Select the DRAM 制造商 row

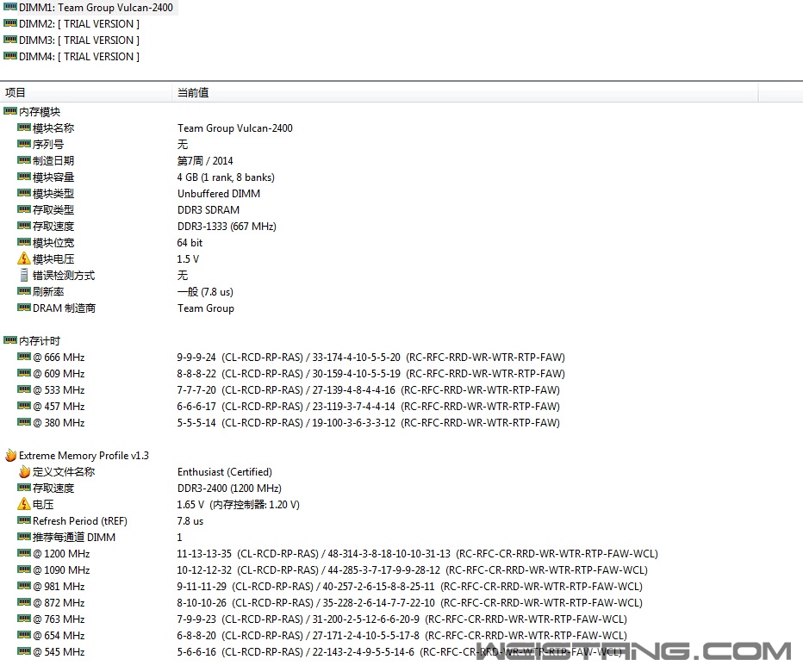(x=64, y=308)
